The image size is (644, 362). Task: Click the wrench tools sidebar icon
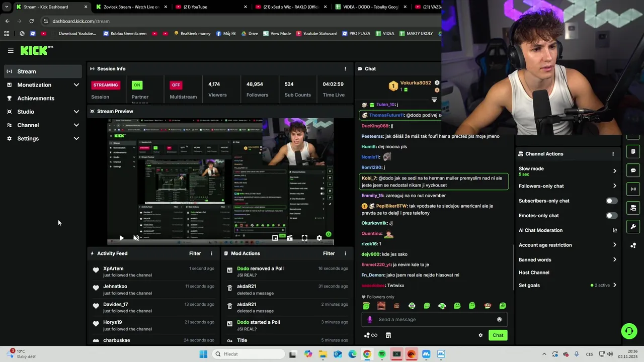click(633, 226)
